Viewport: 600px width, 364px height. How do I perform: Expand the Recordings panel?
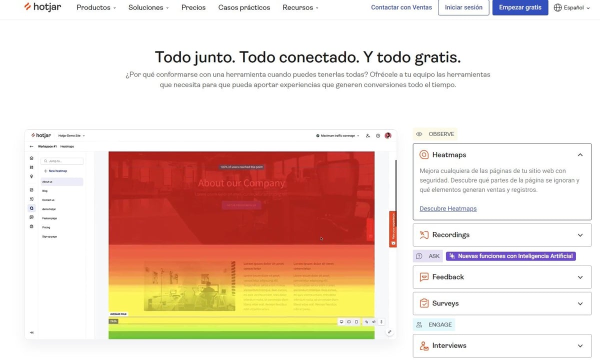[580, 234]
